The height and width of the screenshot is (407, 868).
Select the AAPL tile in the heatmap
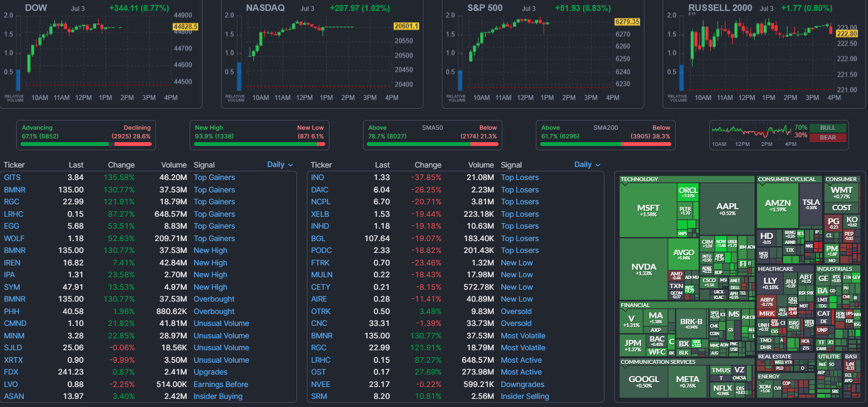click(727, 209)
